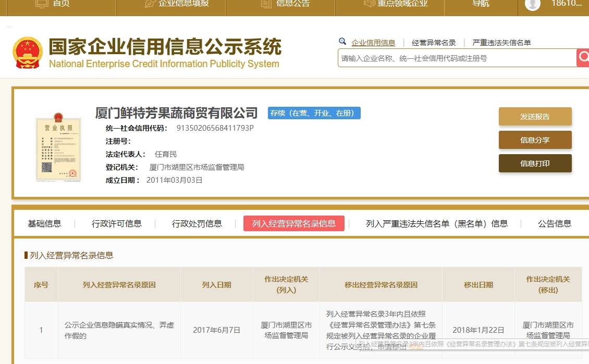Screen dimensions: 589x364
Task: Open 信息公告 menu item
Action: coord(286,3)
